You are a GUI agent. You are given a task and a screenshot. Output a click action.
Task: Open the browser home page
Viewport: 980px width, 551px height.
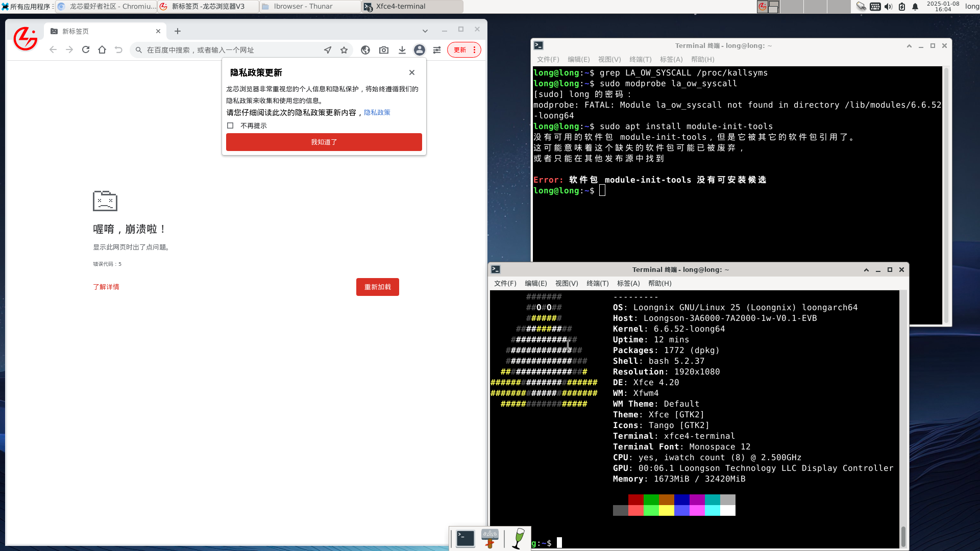coord(102,50)
